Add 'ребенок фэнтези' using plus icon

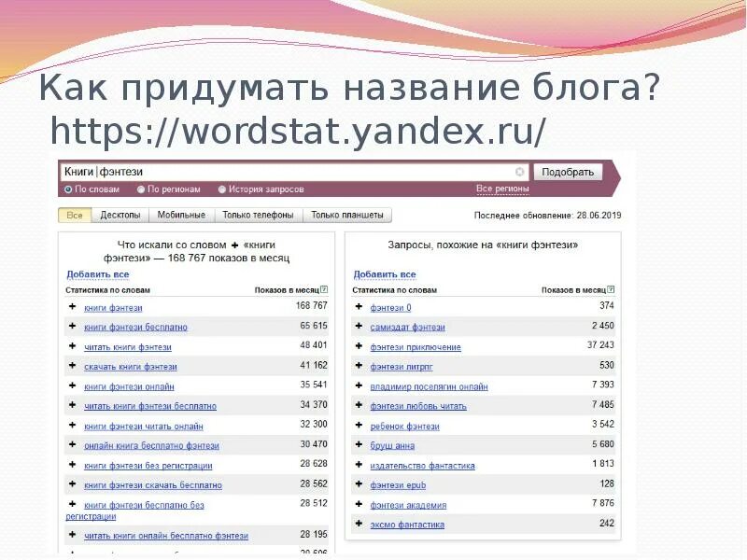coord(359,426)
